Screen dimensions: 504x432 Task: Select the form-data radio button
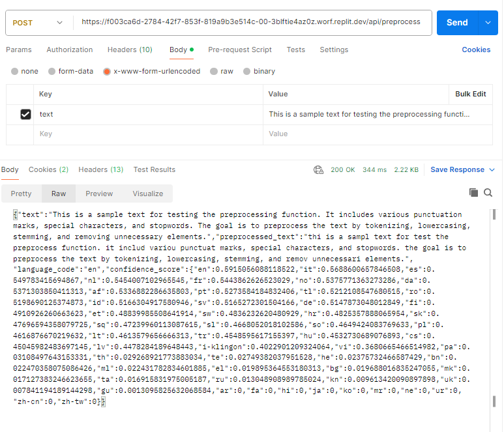[x=52, y=71]
